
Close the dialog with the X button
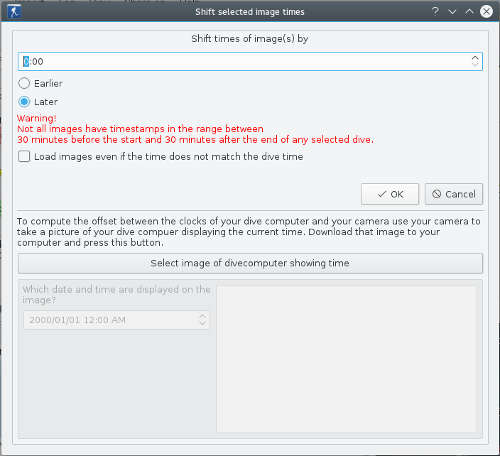tap(486, 12)
